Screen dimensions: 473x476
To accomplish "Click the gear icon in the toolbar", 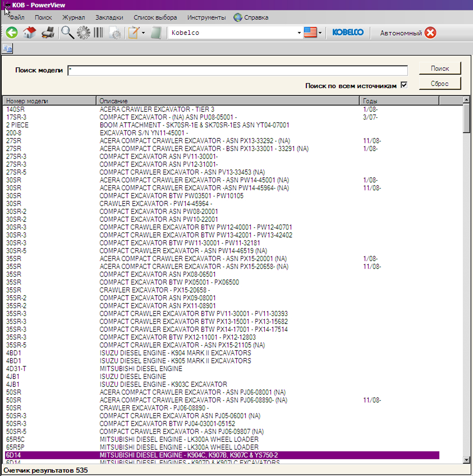I will pos(83,33).
